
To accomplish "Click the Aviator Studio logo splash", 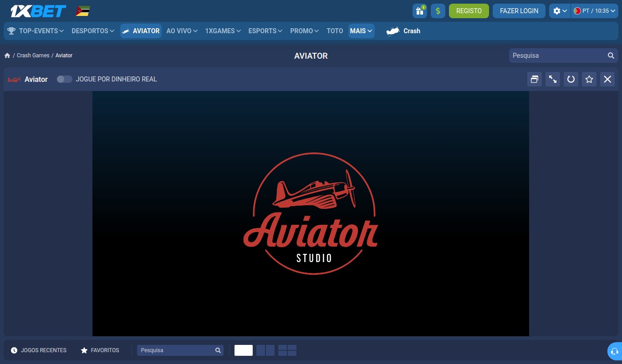I will pyautogui.click(x=311, y=213).
